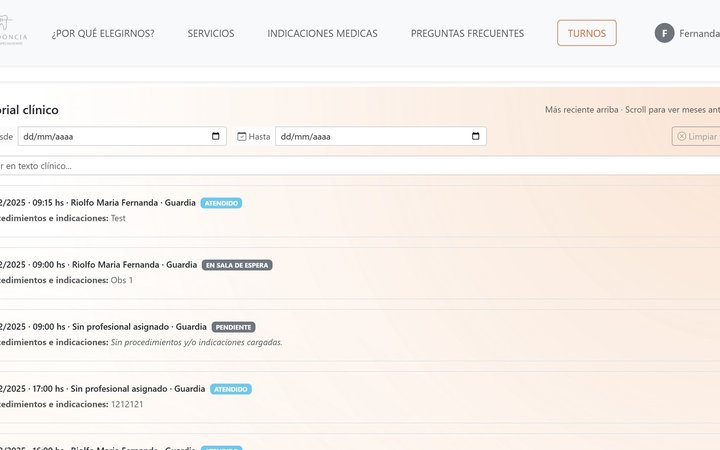Go to SERVICIOS section

pos(211,34)
